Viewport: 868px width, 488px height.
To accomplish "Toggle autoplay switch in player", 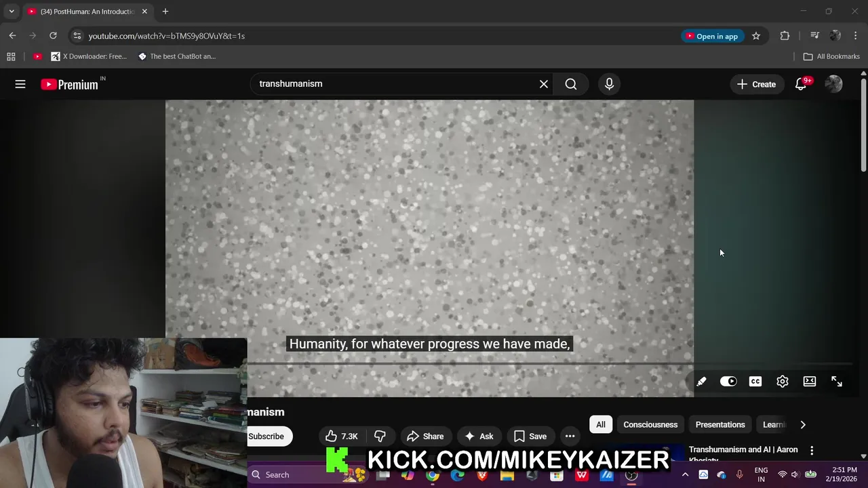I will (x=728, y=382).
